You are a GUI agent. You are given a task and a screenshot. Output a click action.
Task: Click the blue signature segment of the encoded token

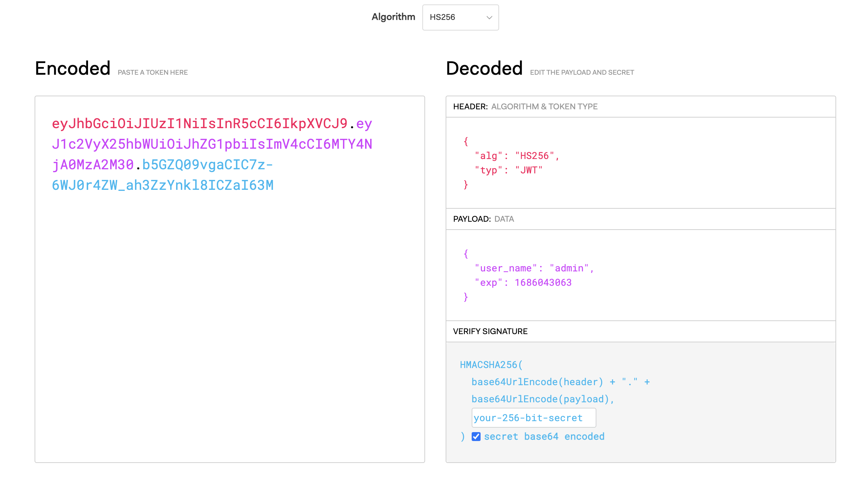tap(162, 185)
